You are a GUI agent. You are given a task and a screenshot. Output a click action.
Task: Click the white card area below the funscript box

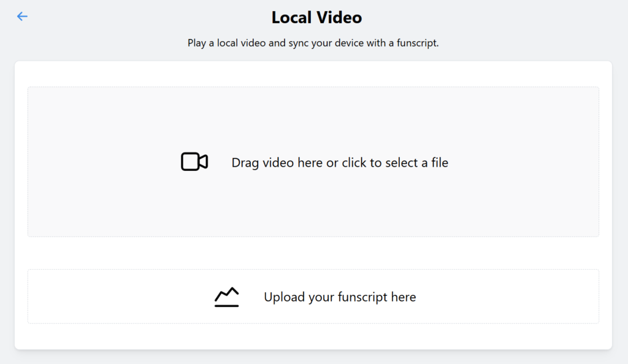(313, 336)
